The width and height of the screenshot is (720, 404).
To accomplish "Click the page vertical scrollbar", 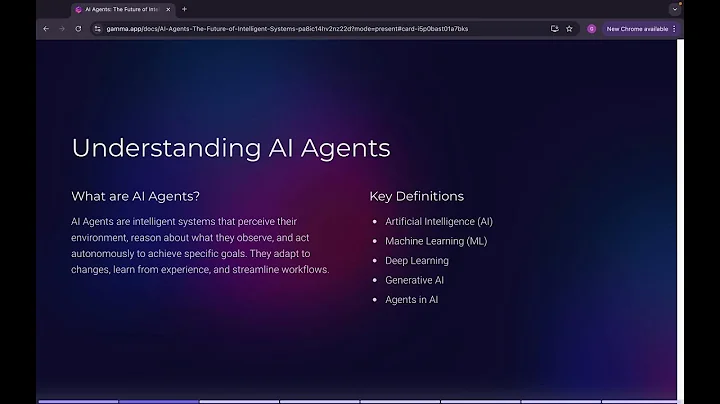I will pyautogui.click(x=680, y=220).
